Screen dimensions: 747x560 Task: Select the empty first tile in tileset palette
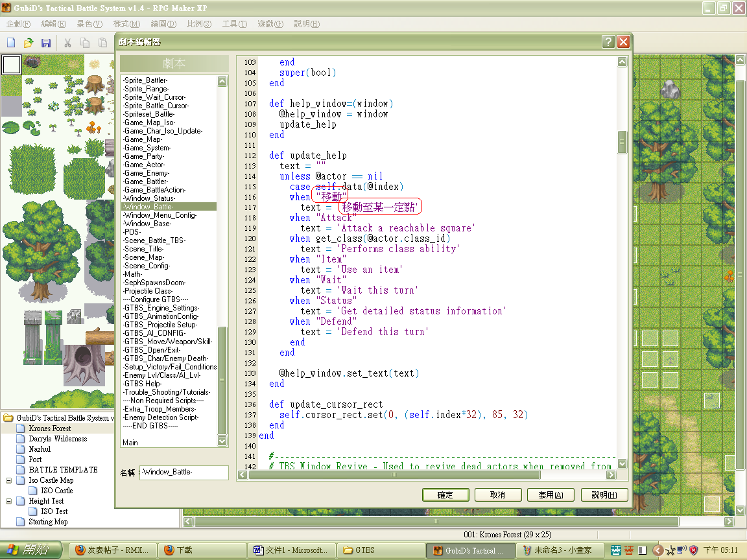coord(12,65)
